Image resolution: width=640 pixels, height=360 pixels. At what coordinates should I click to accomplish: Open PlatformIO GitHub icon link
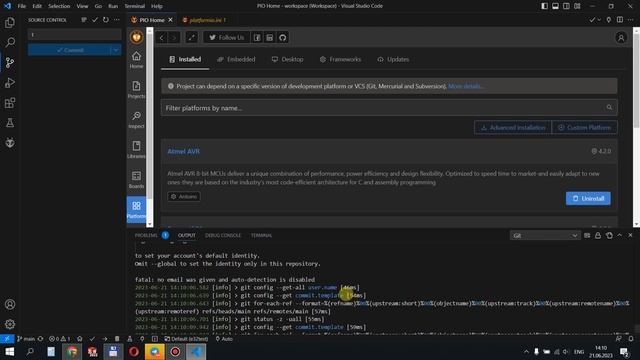click(282, 38)
